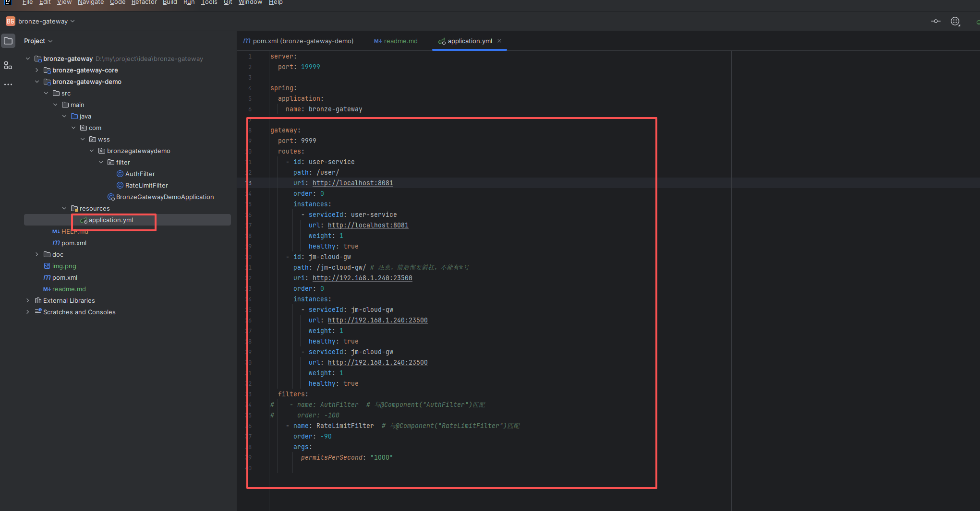This screenshot has width=980, height=511.
Task: Open the Project tool window icon
Action: 8,41
